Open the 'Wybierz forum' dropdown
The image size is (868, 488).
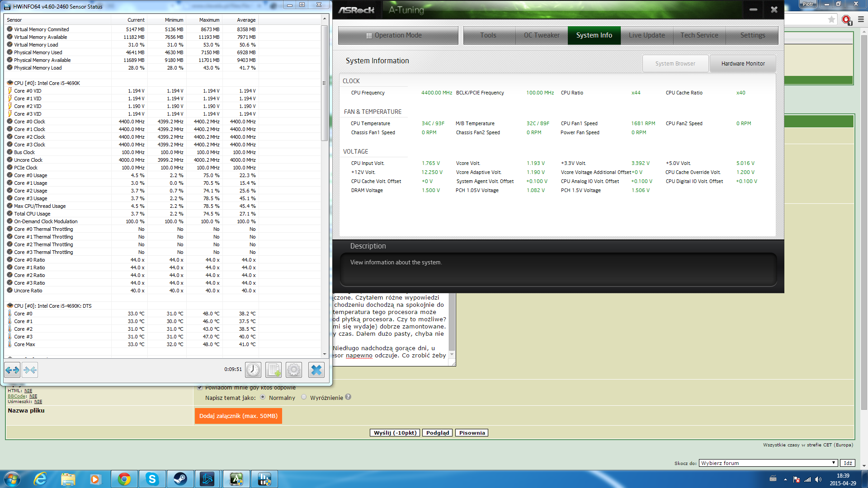(x=768, y=463)
